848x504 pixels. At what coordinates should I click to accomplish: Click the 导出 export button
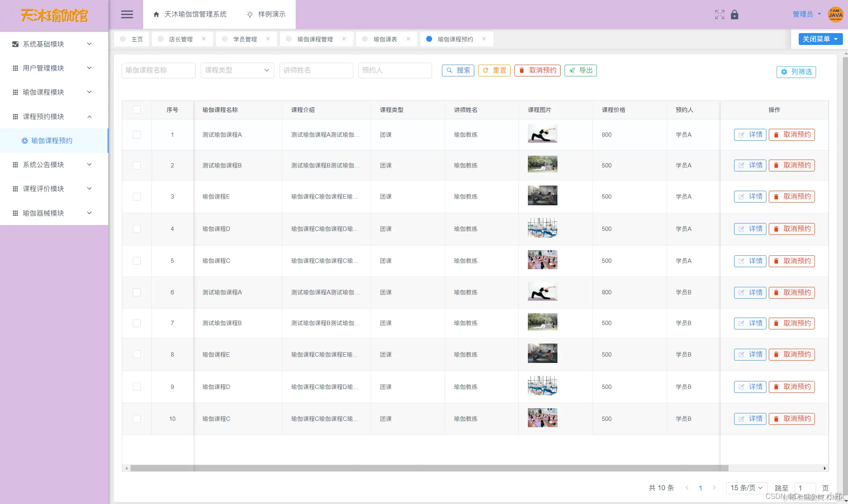point(580,70)
